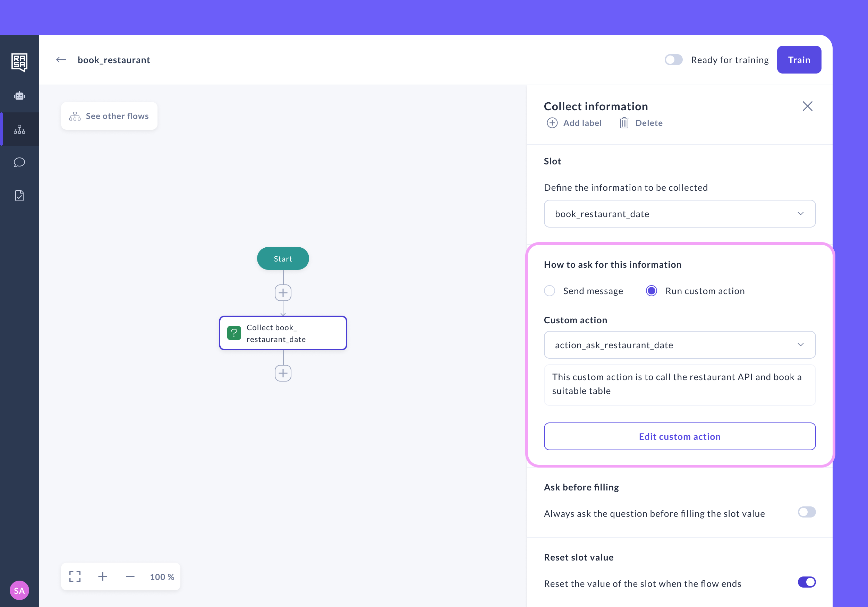
Task: Click the plus icon next to Add label
Action: pyautogui.click(x=552, y=123)
